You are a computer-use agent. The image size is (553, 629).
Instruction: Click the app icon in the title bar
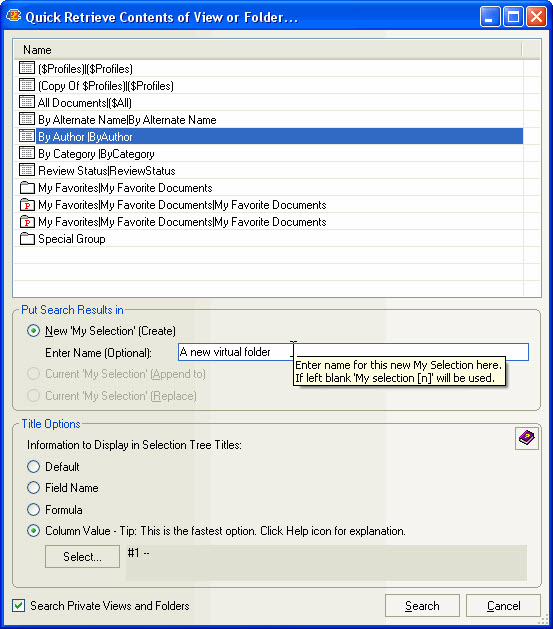[x=13, y=16]
